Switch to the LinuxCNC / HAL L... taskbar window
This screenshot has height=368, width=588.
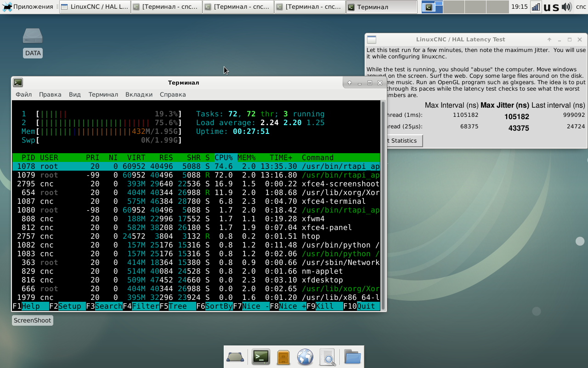coord(95,7)
